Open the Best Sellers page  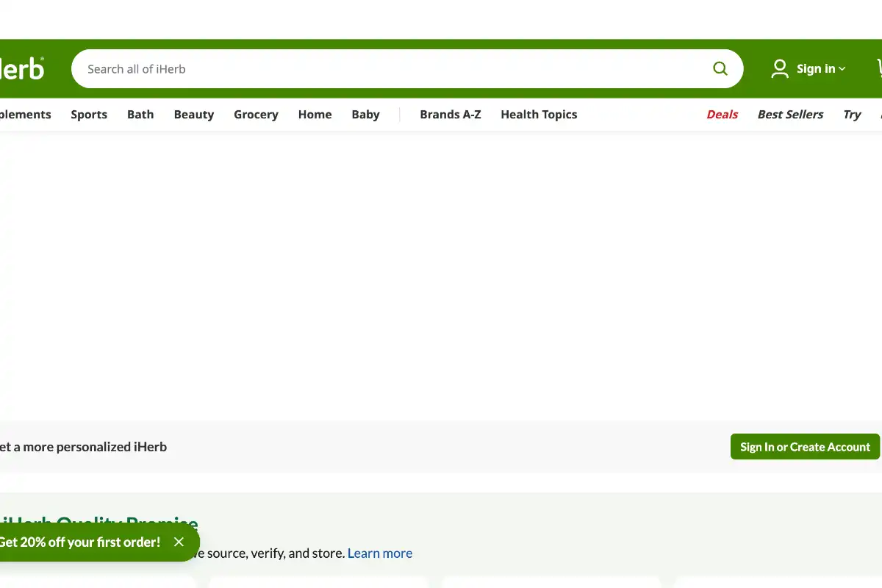(790, 115)
